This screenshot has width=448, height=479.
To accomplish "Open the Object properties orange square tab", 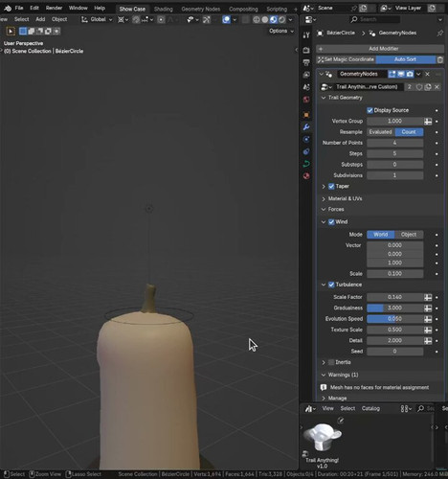I will click(x=306, y=115).
